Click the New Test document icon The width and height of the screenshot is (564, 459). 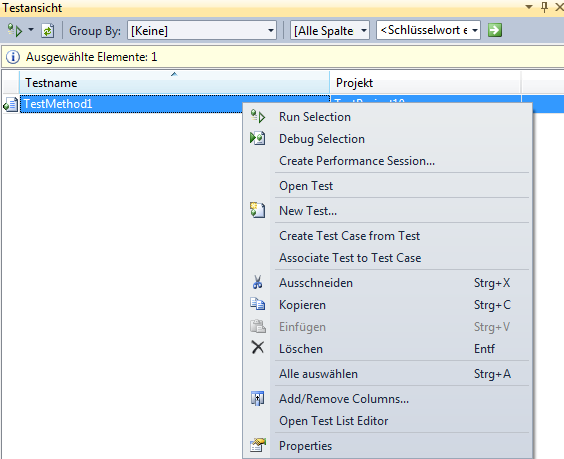tap(258, 210)
